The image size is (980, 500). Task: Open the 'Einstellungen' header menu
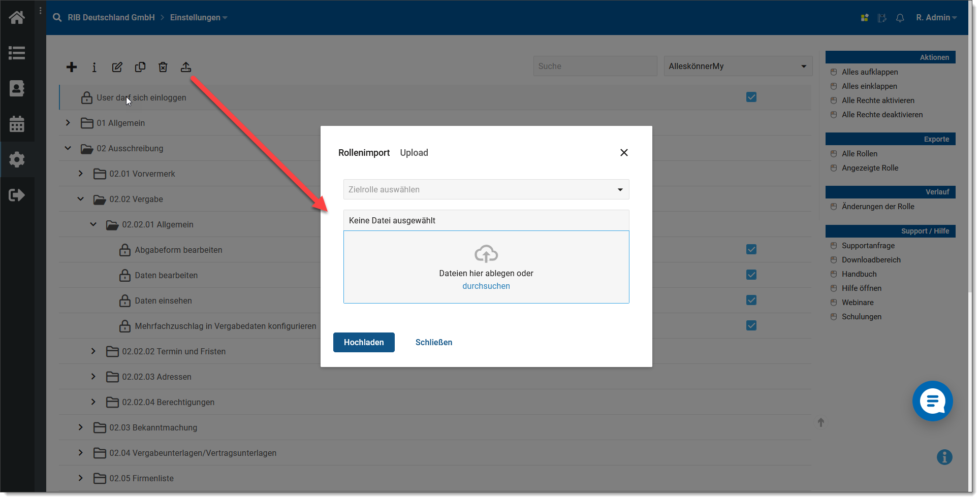[x=199, y=17]
